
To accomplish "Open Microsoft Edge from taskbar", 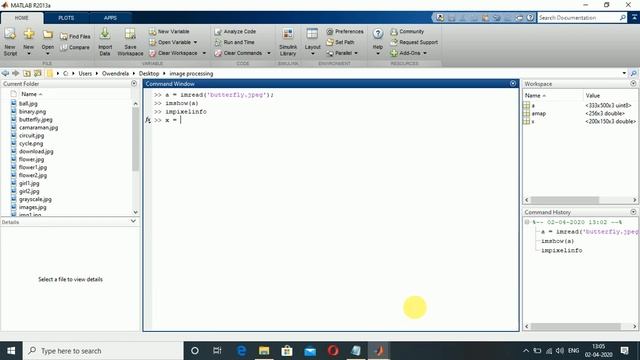I will click(241, 351).
